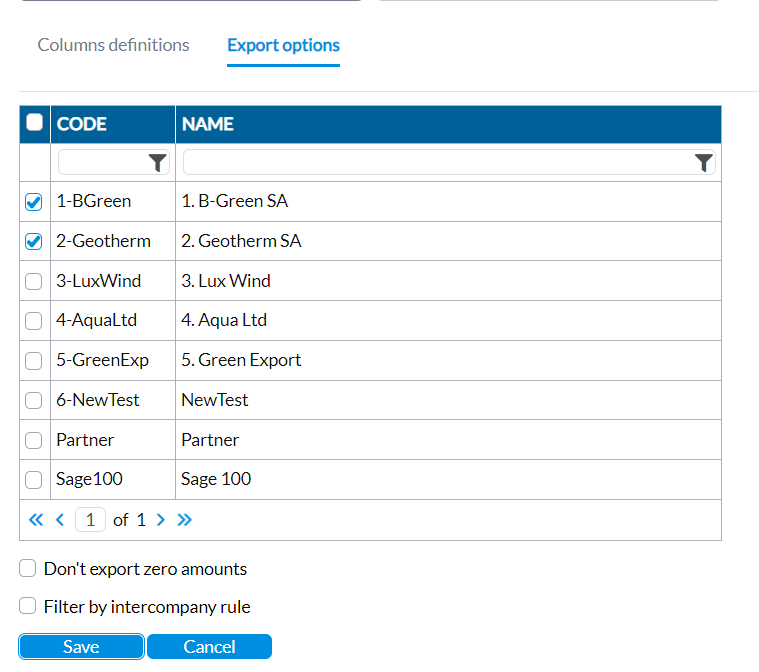Click the 'Partner' name cell
Screen dimensions: 759x672
point(448,440)
